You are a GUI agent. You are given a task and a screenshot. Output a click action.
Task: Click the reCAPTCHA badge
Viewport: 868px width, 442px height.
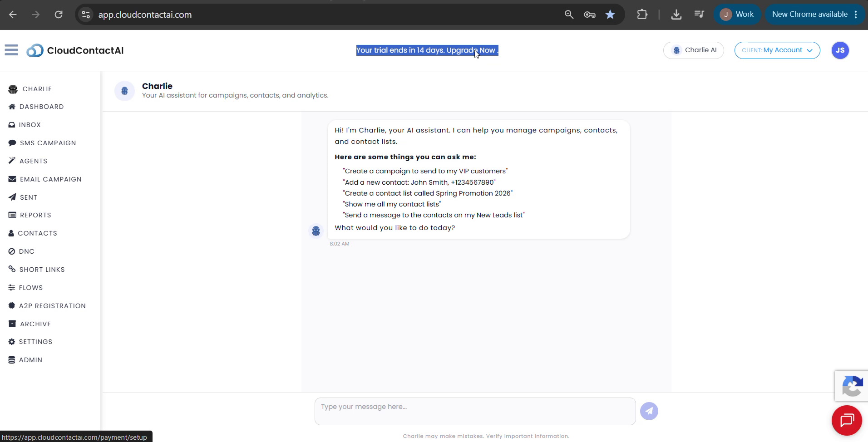[852, 386]
